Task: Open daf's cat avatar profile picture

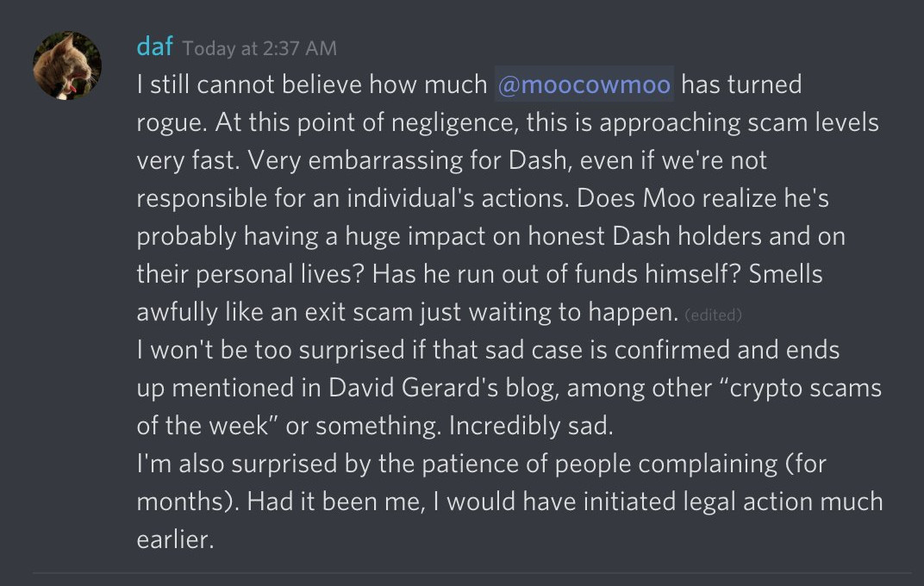Action: (66, 65)
